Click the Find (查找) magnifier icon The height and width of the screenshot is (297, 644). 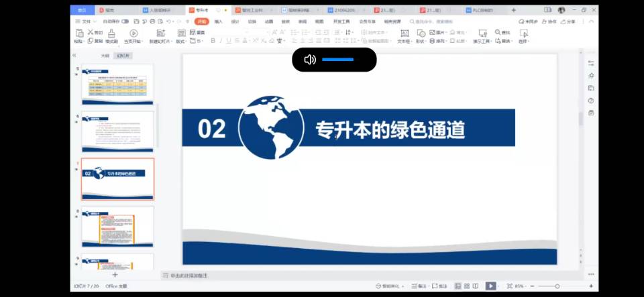click(498, 32)
